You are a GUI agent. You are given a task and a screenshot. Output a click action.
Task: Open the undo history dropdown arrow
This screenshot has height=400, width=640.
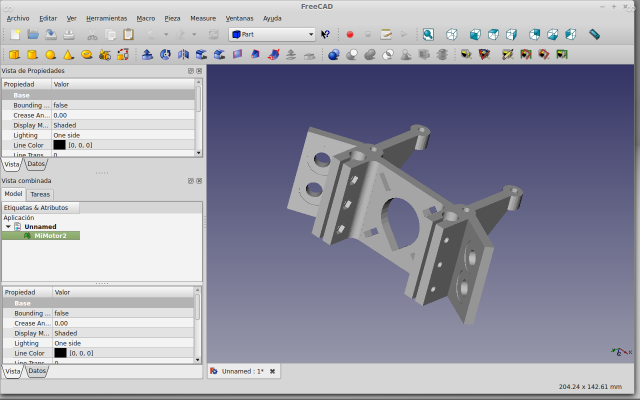tap(166, 35)
